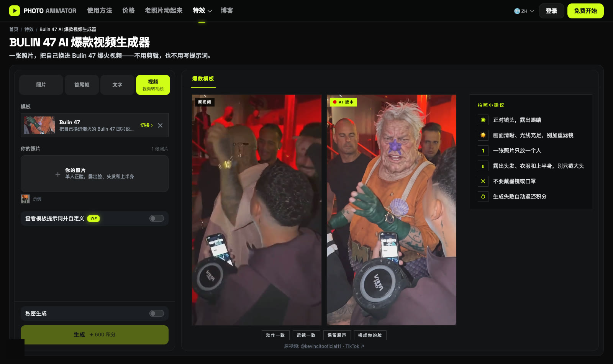Viewport: 613px width, 364px height.
Task: Click the portrait frame icon beside 露出头发
Action: [483, 166]
